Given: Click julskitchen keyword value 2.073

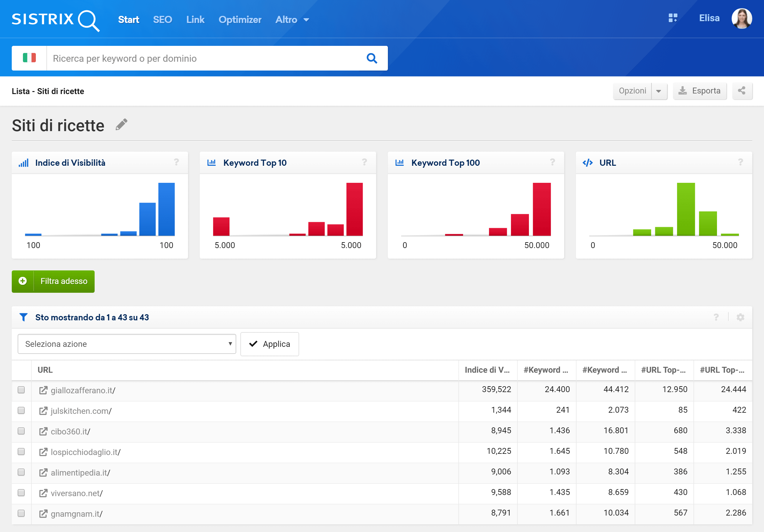Looking at the screenshot, I should pyautogui.click(x=618, y=410).
